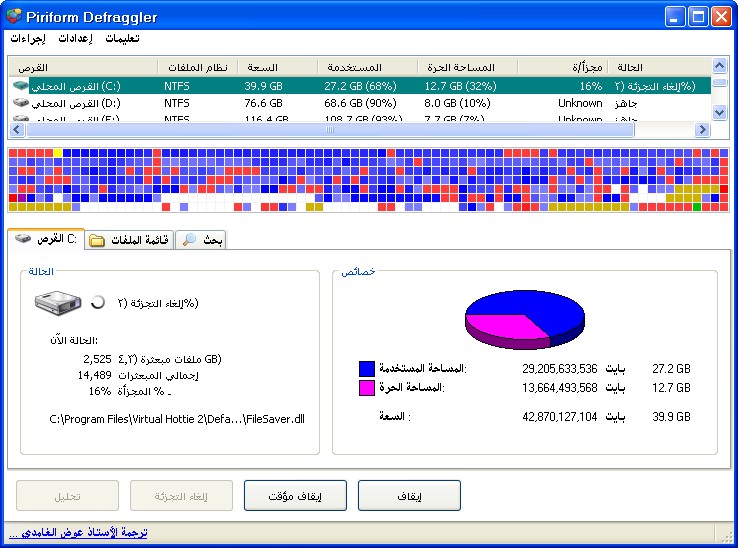Click the Piriform Defraggler title bar icon
The image size is (738, 548).
[14, 16]
